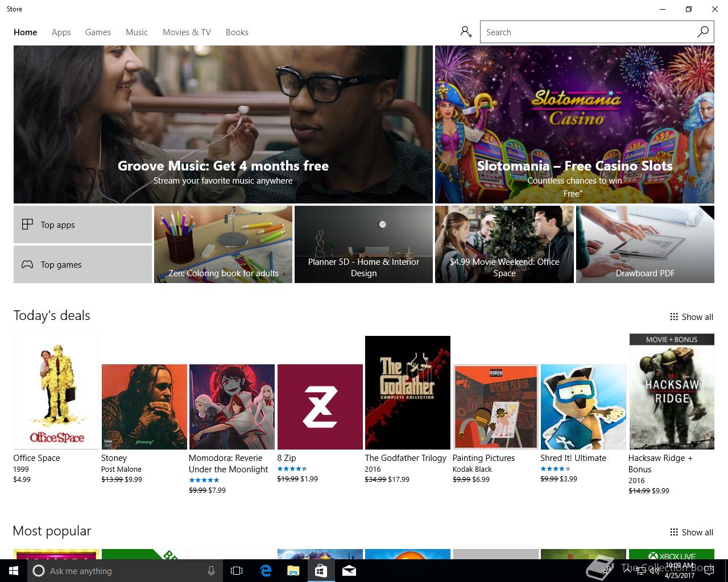Click the Cortana circle icon
The width and height of the screenshot is (728, 582).
coord(39,571)
